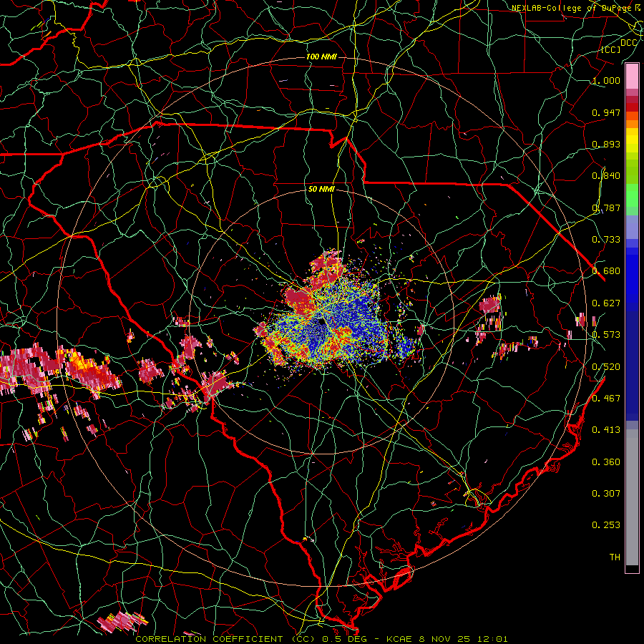
Task: Click the 1.000 scale value
Action: click(606, 80)
